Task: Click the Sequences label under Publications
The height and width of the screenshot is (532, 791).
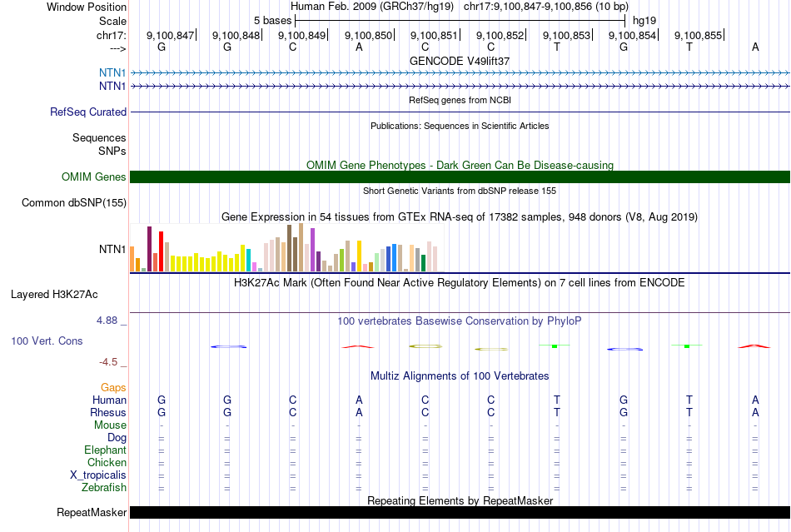Action: [x=99, y=137]
